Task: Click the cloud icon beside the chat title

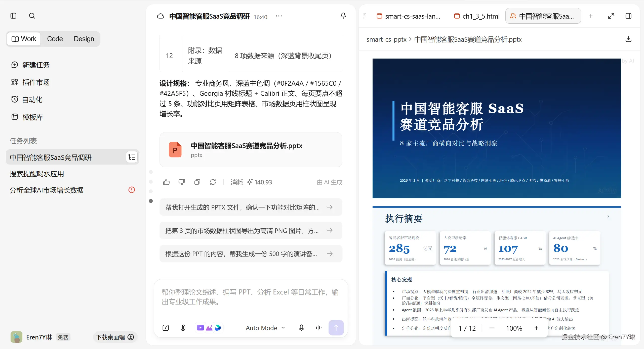Action: [160, 16]
